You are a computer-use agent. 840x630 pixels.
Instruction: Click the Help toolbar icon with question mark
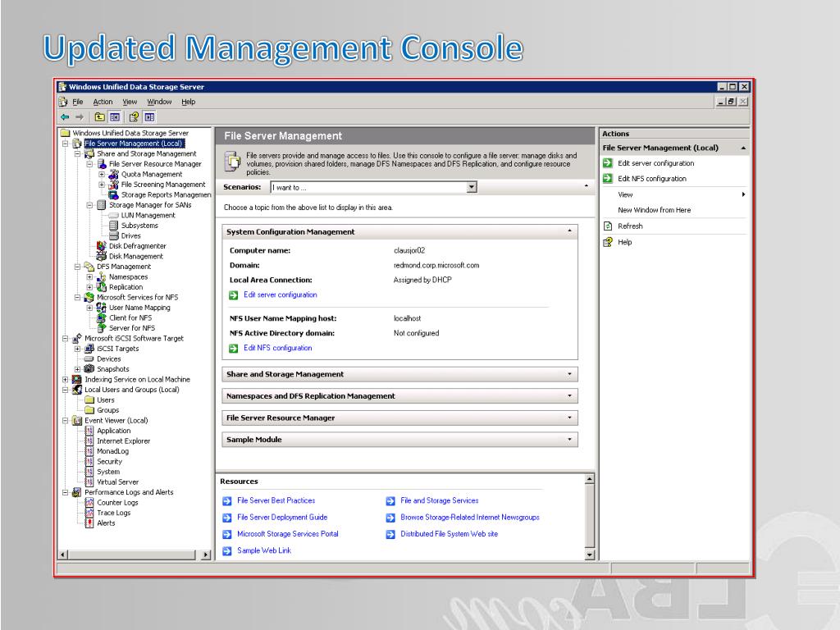[x=134, y=116]
